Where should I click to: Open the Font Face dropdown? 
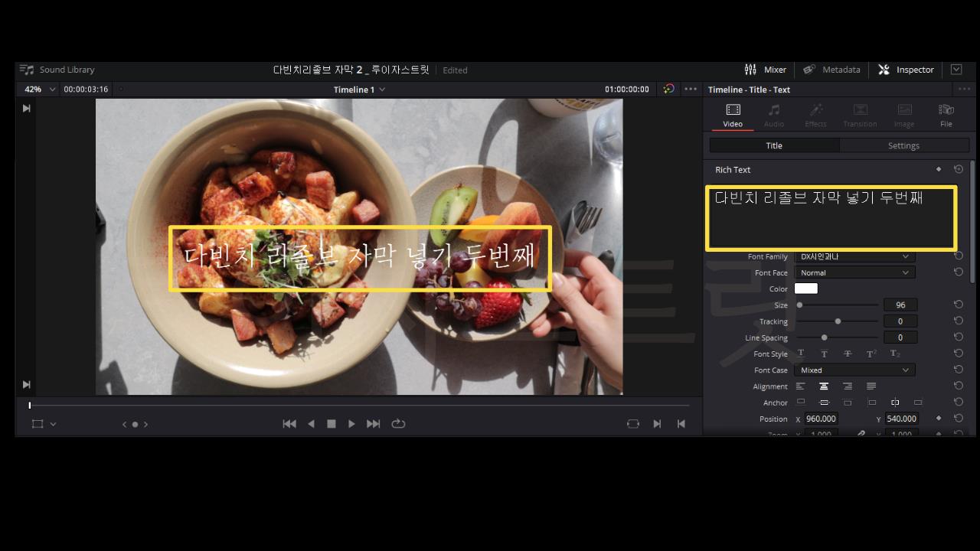(x=854, y=272)
